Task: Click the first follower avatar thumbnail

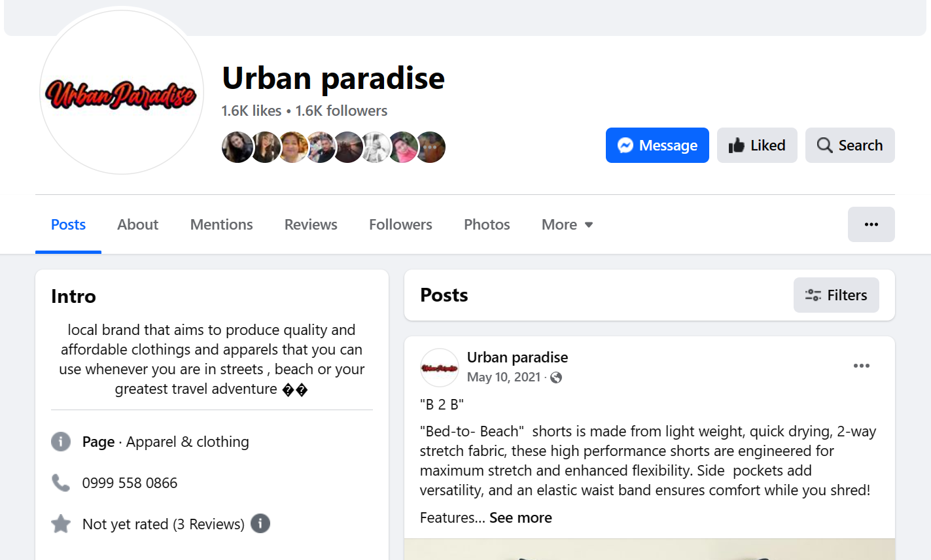Action: 237,147
